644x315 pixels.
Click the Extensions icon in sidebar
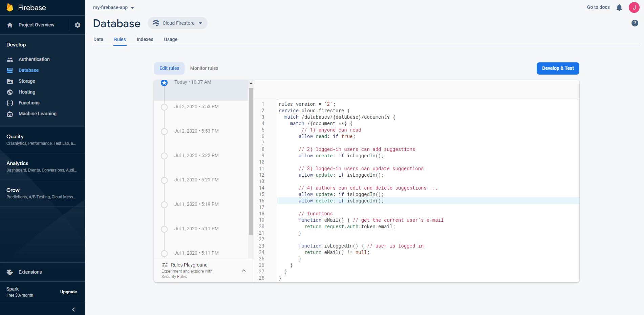[x=10, y=272]
